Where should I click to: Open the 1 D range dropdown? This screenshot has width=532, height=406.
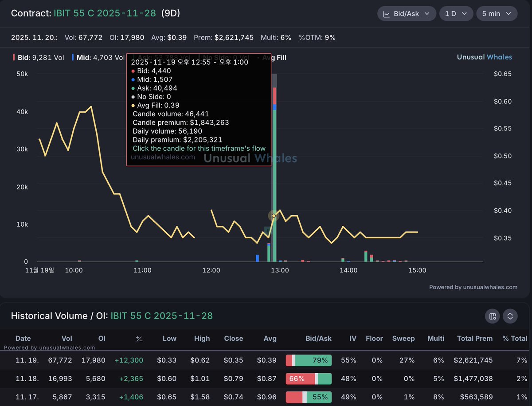click(x=456, y=14)
